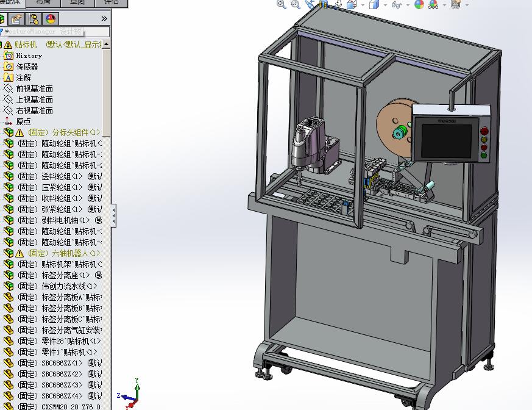The height and width of the screenshot is (410, 532).
Task: Select 标签分离板C tree item
Action: [59, 319]
